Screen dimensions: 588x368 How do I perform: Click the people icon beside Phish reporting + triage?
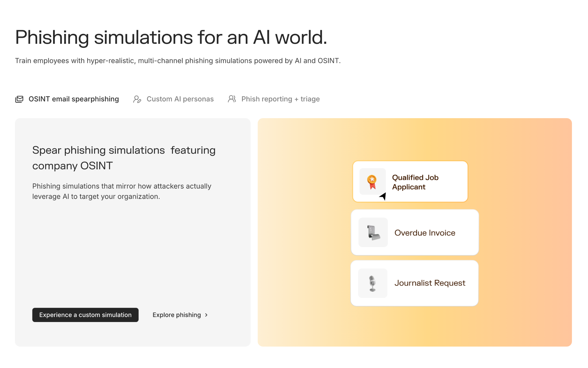point(232,99)
